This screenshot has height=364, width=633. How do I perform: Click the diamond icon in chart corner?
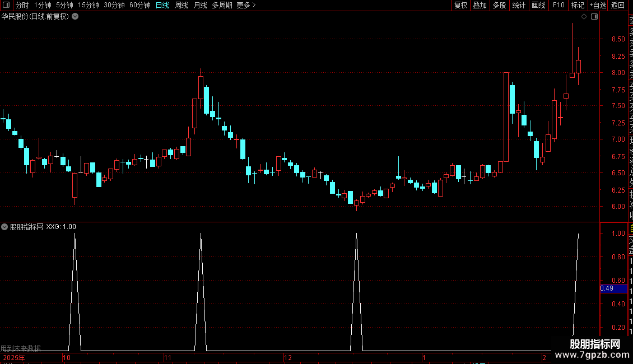coord(584,17)
